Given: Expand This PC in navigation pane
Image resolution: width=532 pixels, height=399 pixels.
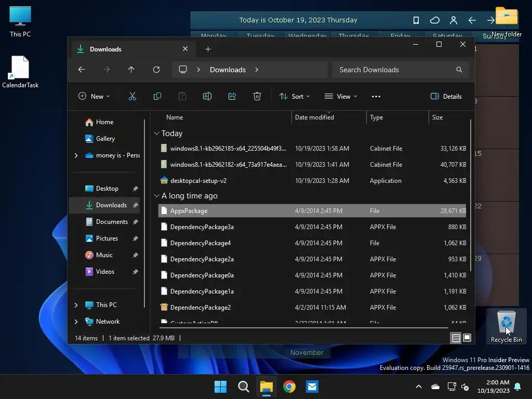Looking at the screenshot, I should point(76,305).
